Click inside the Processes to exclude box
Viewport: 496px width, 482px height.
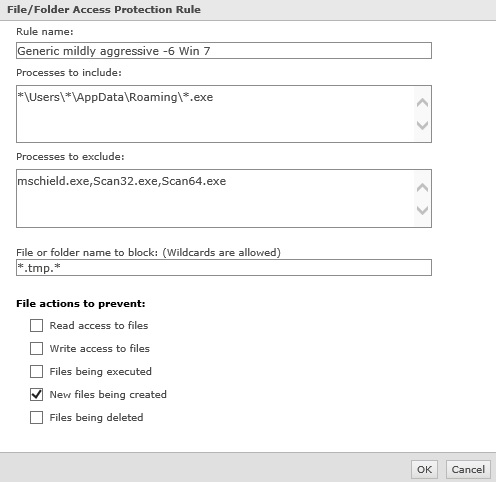[x=215, y=198]
